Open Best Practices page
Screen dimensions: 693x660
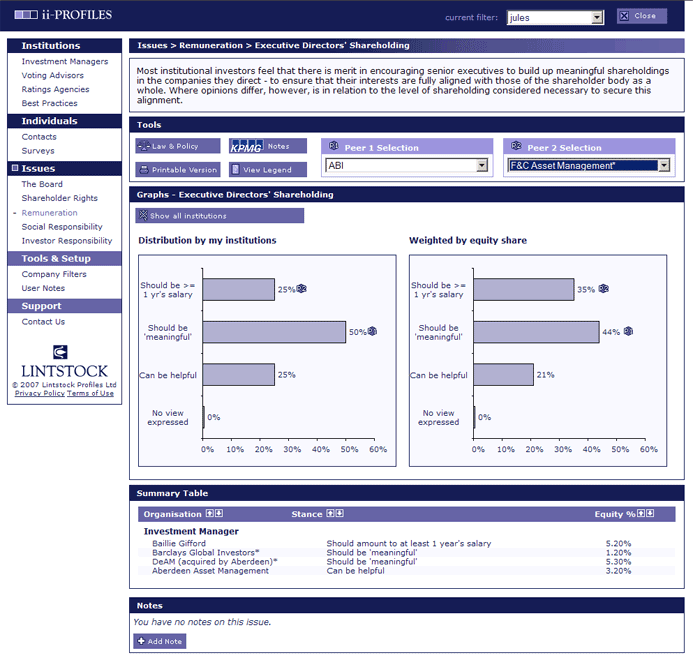tap(50, 103)
